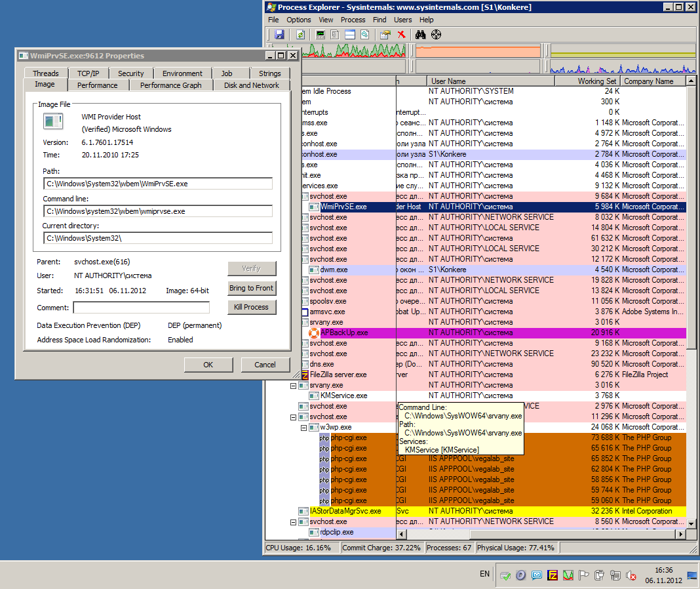
Task: Switch to the Performance Graph tab
Action: coord(171,85)
